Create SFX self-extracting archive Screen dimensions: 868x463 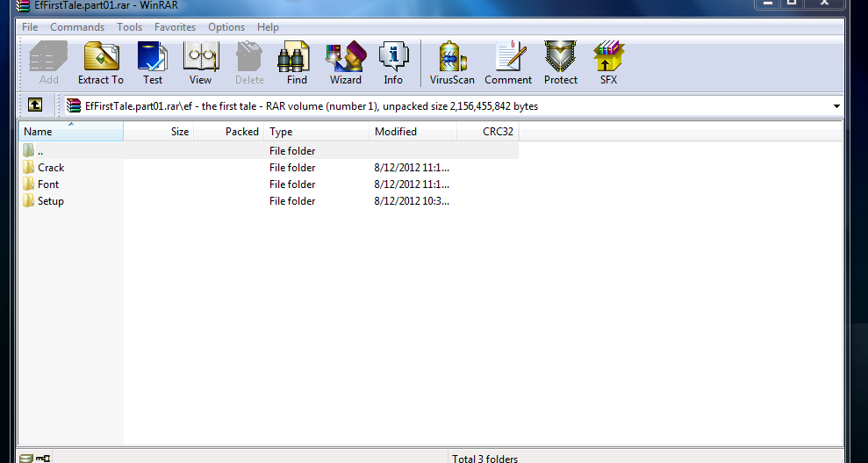click(608, 63)
